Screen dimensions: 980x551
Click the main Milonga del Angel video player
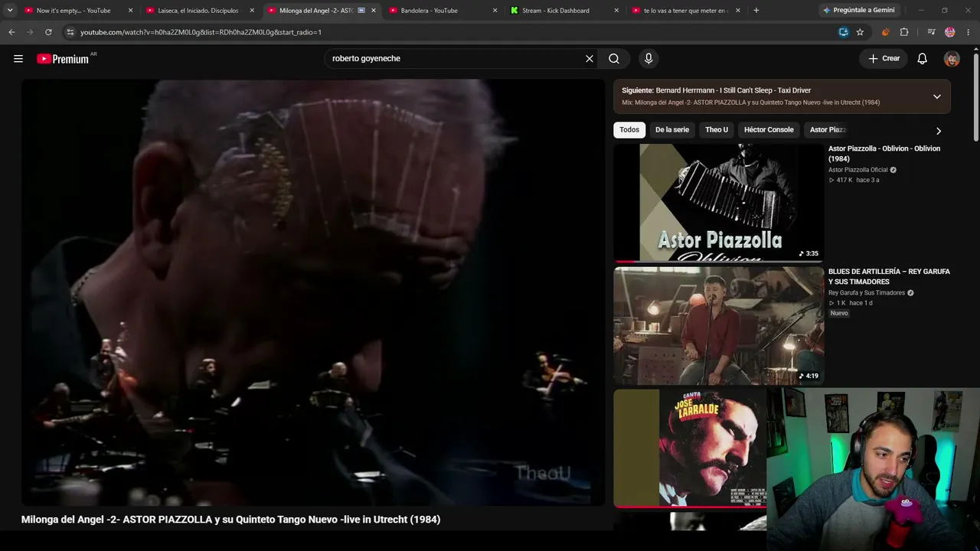pyautogui.click(x=313, y=292)
